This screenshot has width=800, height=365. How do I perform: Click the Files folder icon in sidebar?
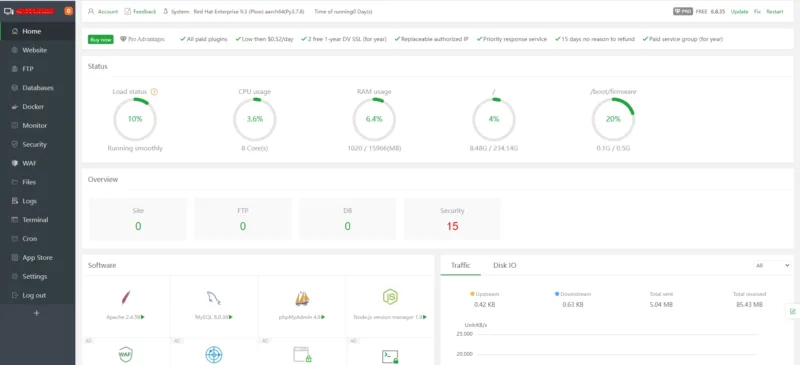14,182
